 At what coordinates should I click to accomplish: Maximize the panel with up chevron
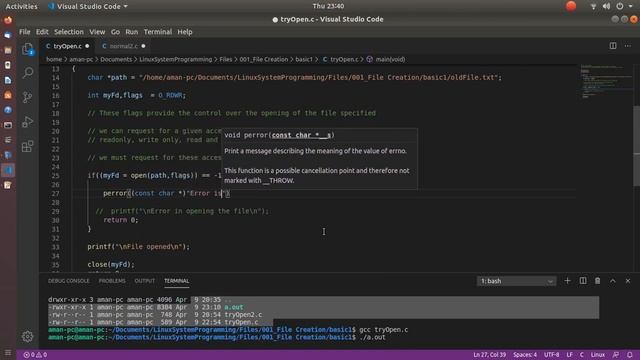click(x=613, y=281)
